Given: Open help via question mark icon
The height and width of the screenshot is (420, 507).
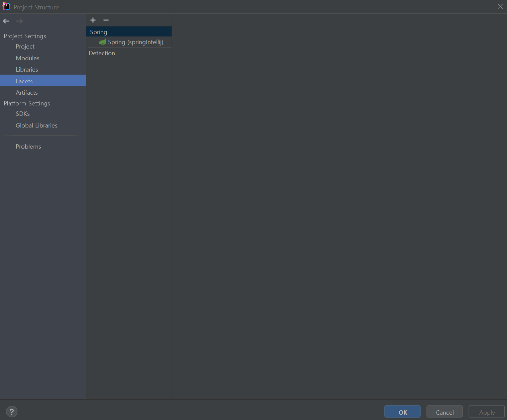Looking at the screenshot, I should (12, 412).
